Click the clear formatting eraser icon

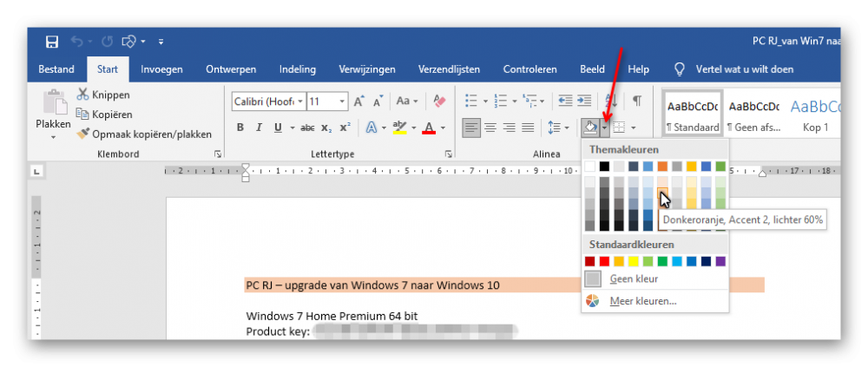pos(439,101)
